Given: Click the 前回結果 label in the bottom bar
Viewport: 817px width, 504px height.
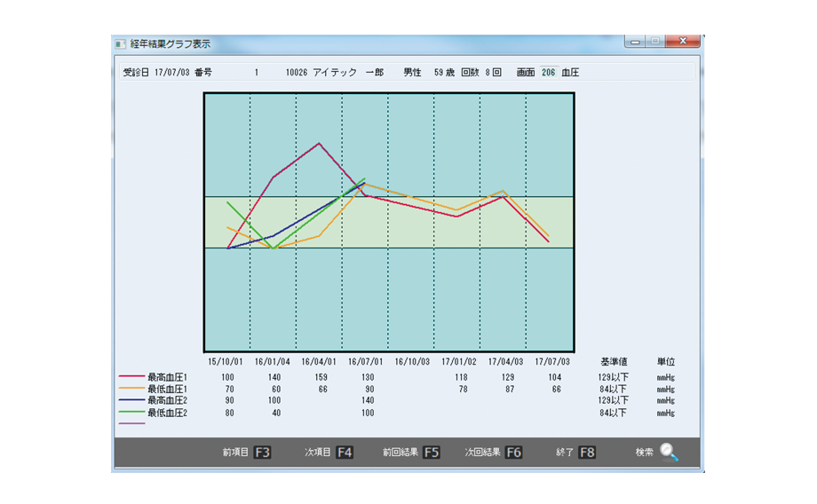Looking at the screenshot, I should pos(400,453).
